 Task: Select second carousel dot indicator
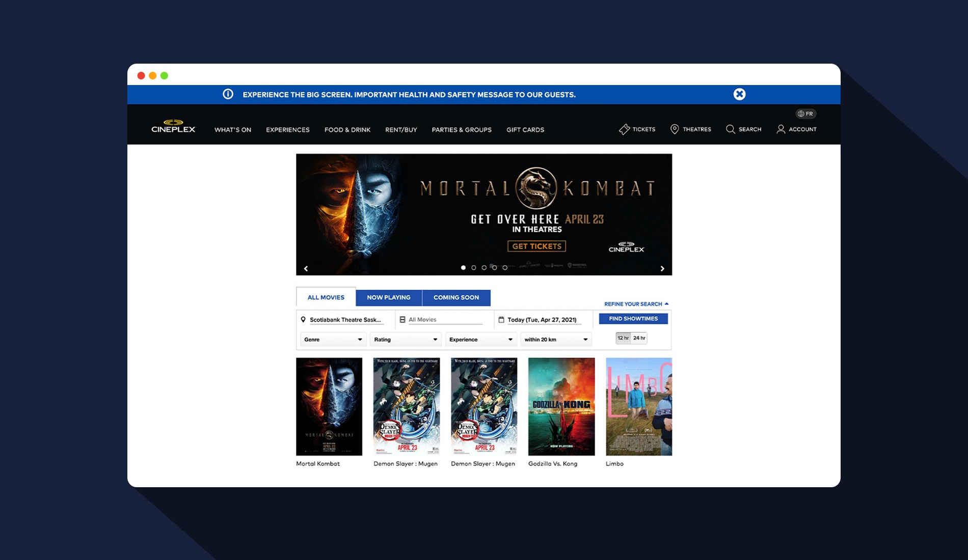[x=474, y=267]
